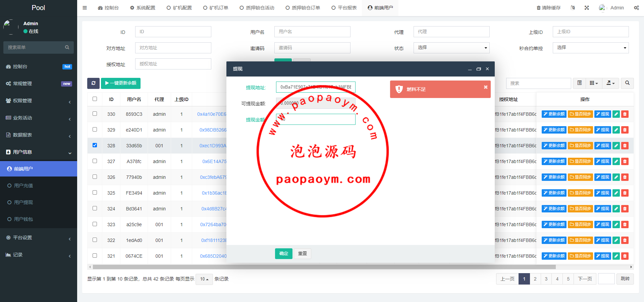Expand 权限管理 in the sidebar
The height and width of the screenshot is (302, 644).
(39, 101)
